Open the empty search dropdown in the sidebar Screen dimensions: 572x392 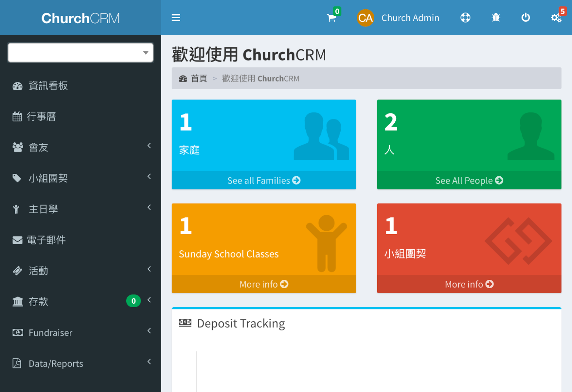[80, 52]
